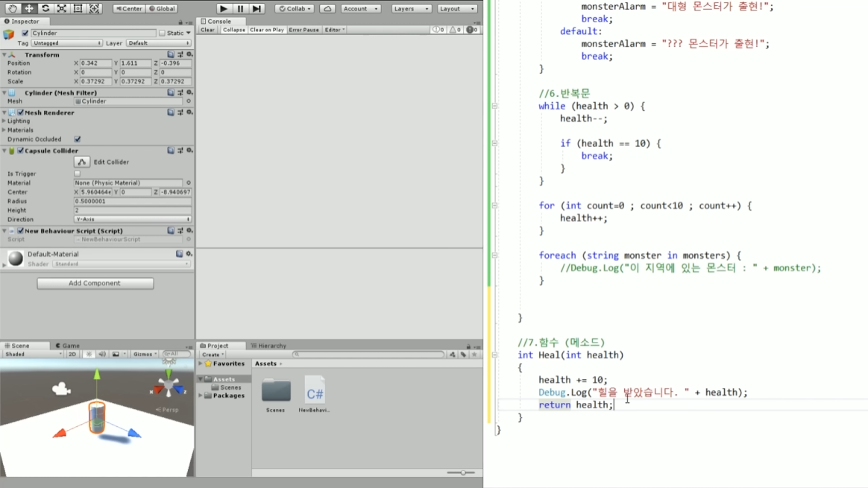Switch to the Scene tab
Image resolution: width=868 pixels, height=488 pixels.
coord(17,345)
